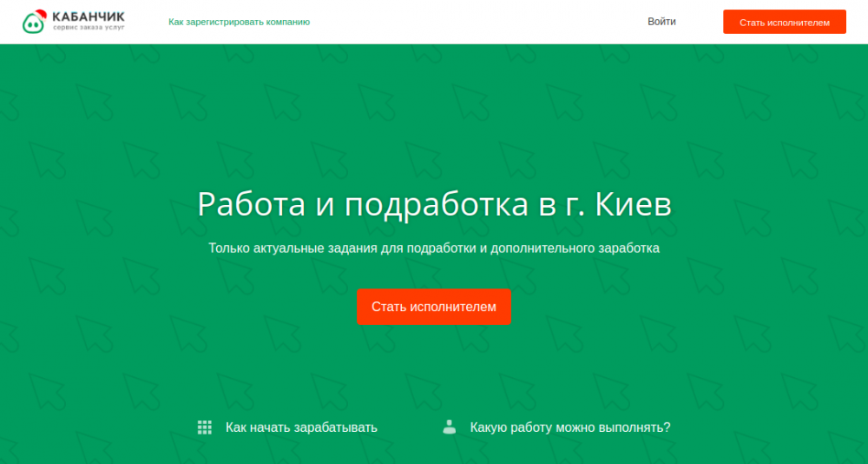The width and height of the screenshot is (868, 464).
Task: Click the header Стать исполнителем button
Action: 784,22
